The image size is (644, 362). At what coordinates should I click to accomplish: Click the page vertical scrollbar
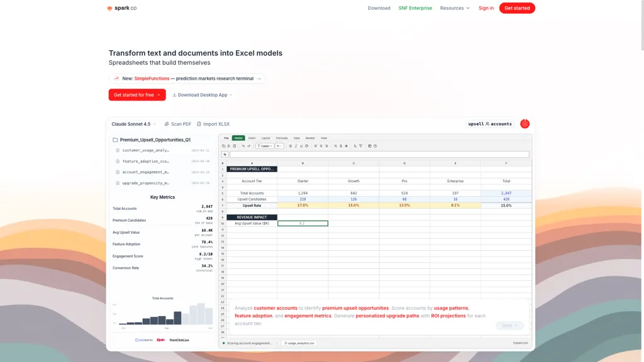642,25
